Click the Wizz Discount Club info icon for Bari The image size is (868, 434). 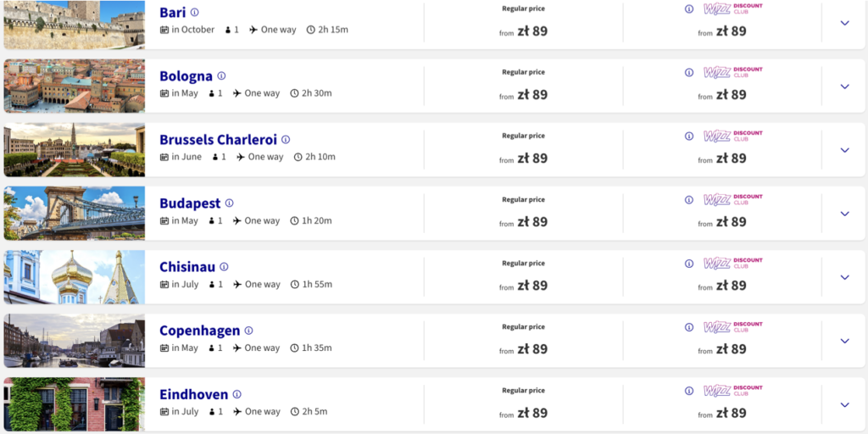[x=688, y=9]
